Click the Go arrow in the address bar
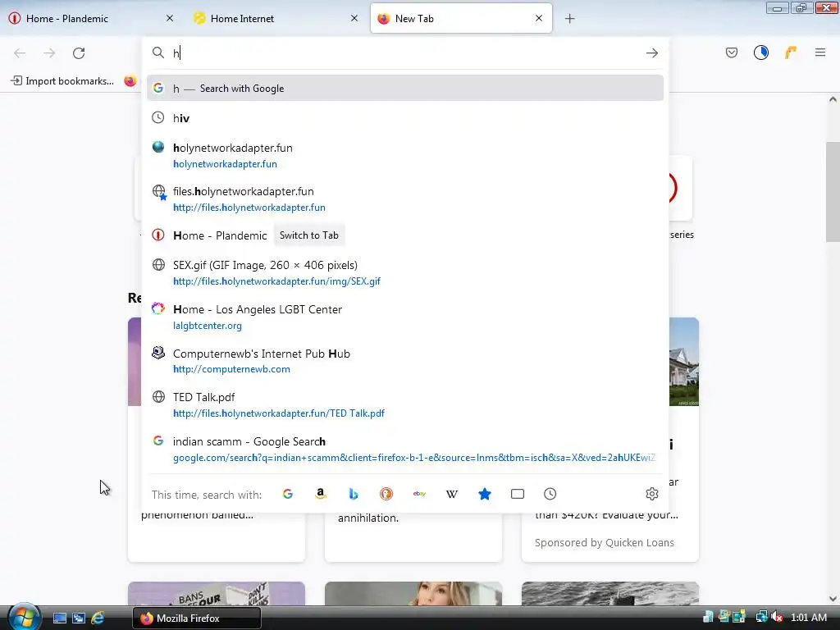Screen dimensions: 840x630 [652, 53]
